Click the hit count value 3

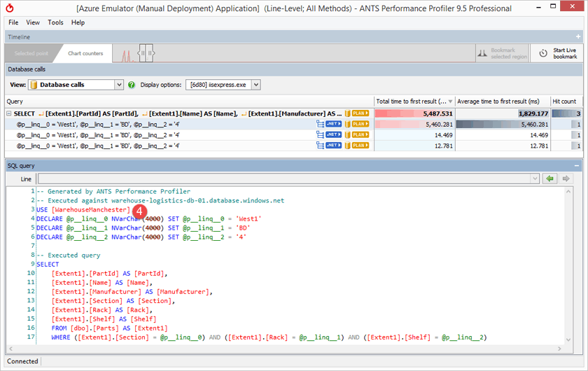pos(578,113)
